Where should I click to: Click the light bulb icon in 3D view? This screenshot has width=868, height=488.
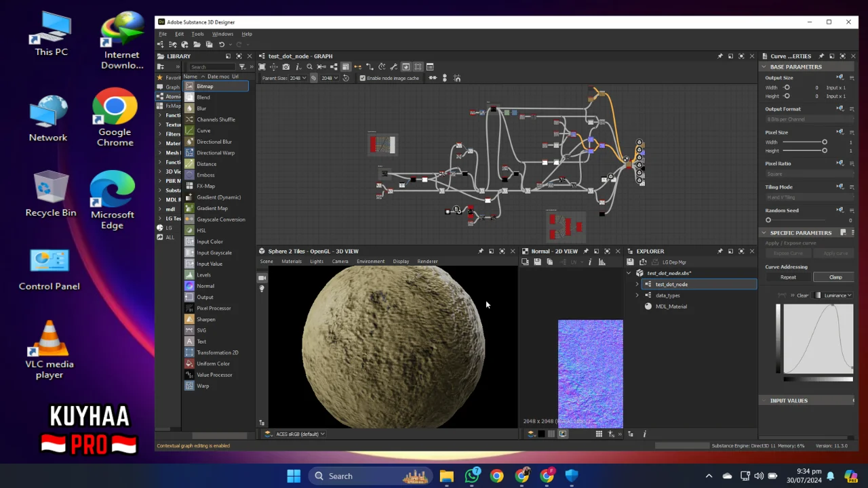pos(262,289)
